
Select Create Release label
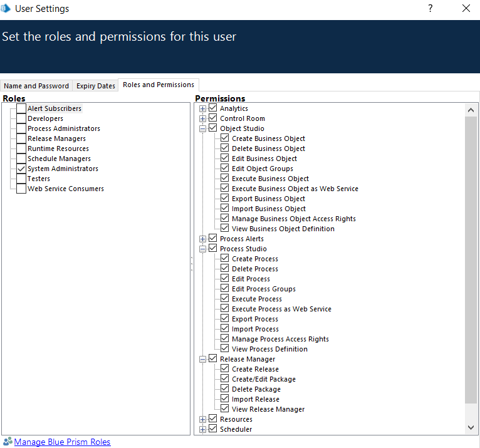[x=255, y=369]
